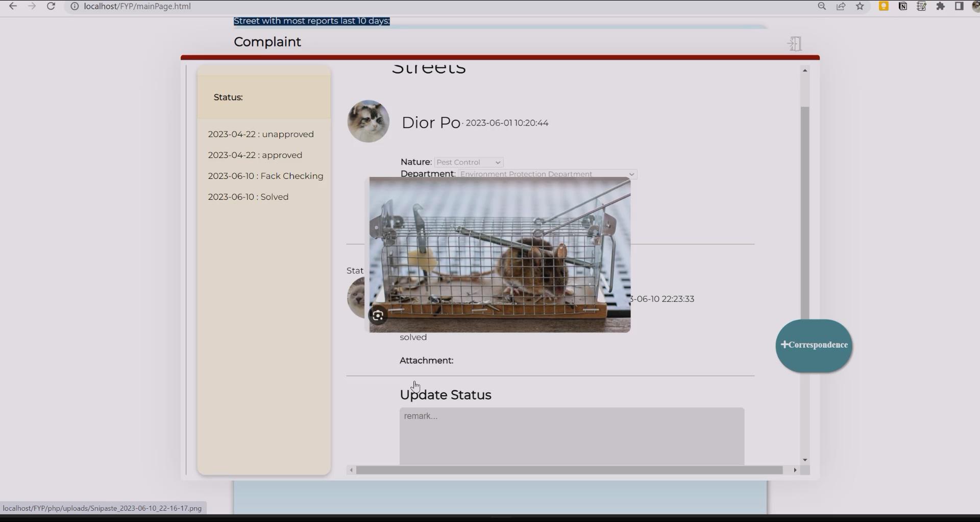Click Dior Po's cat avatar picture
This screenshot has height=522, width=980.
pos(368,122)
